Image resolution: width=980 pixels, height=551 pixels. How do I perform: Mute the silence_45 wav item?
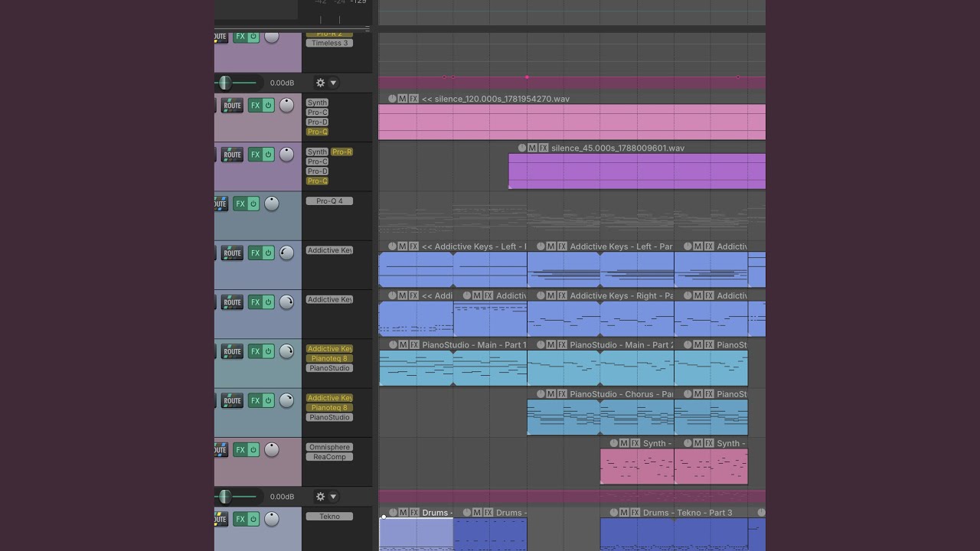coord(533,148)
